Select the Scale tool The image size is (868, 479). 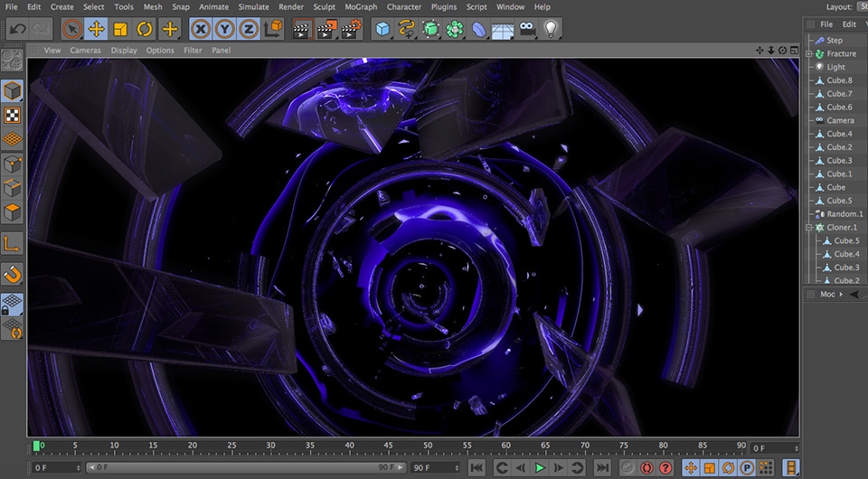120,29
